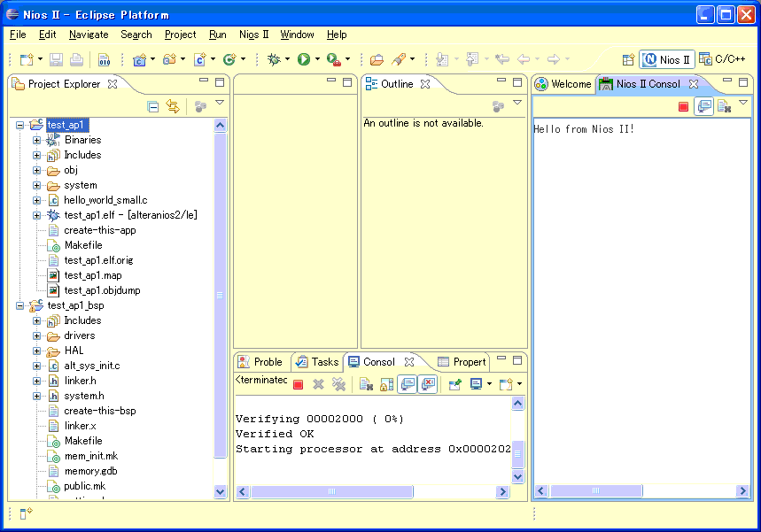Open Run button dropdown arrow
761x532 pixels.
point(317,59)
